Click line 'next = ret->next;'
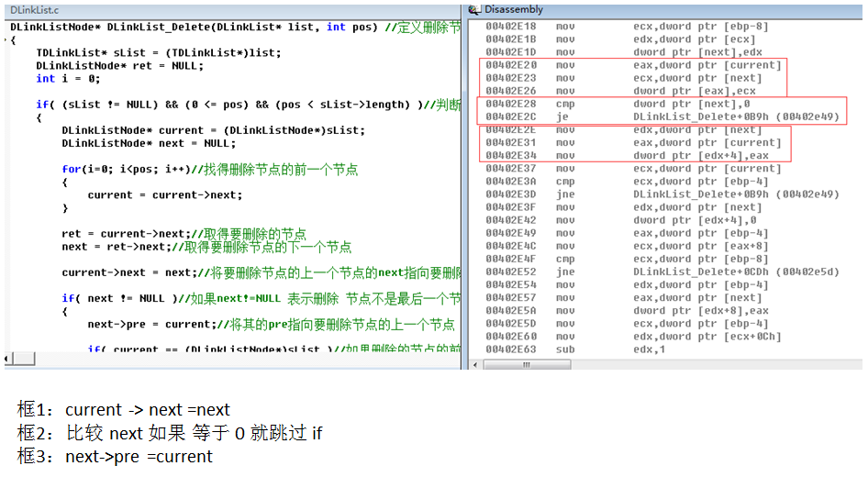This screenshot has width=868, height=488. coord(206,247)
